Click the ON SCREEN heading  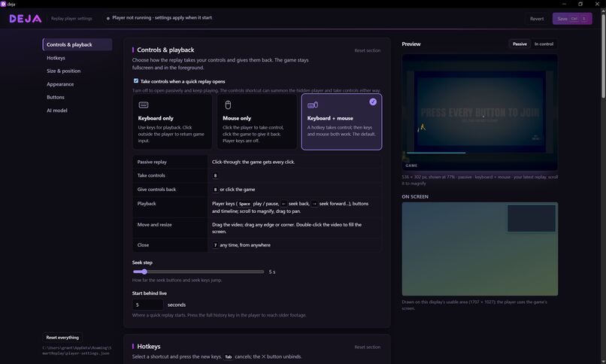(415, 197)
